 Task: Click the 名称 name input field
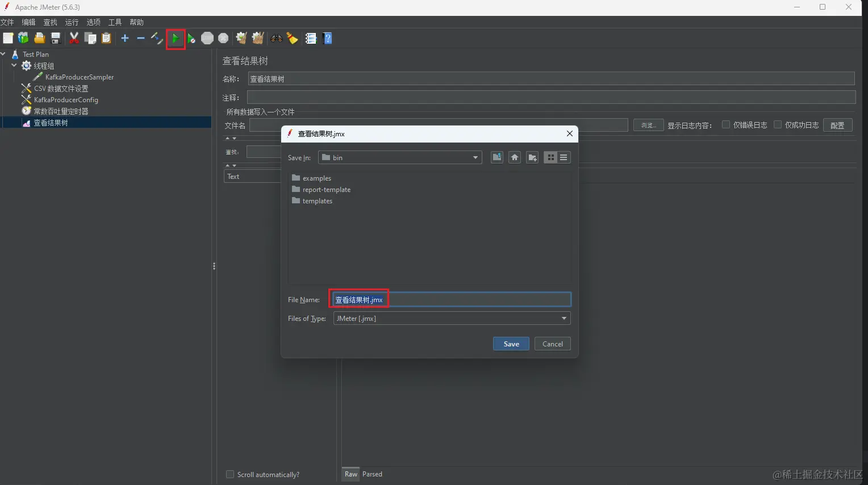[551, 78]
